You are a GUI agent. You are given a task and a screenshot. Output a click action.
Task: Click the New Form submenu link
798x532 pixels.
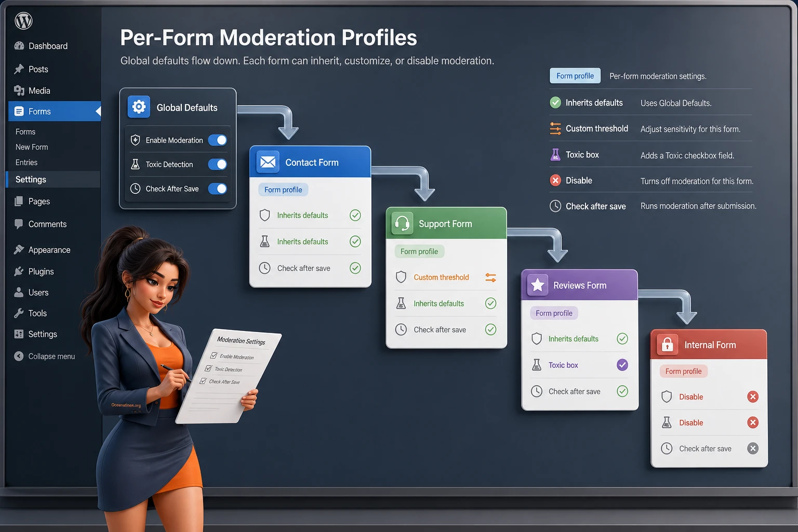tap(32, 147)
